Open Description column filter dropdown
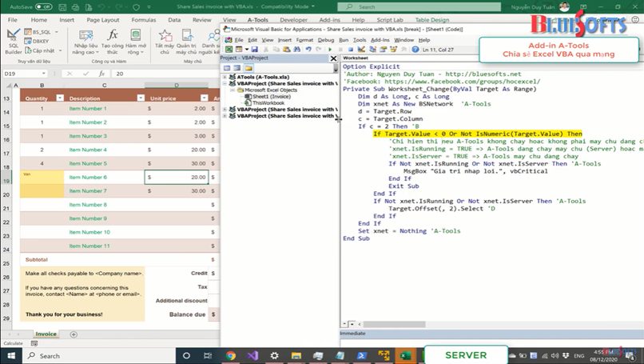 [x=141, y=98]
